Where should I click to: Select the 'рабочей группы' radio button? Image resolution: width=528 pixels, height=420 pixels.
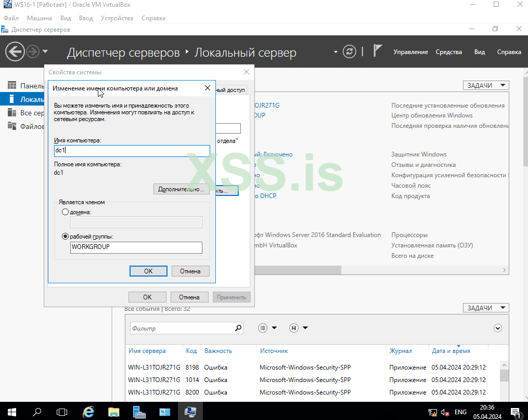click(x=65, y=237)
